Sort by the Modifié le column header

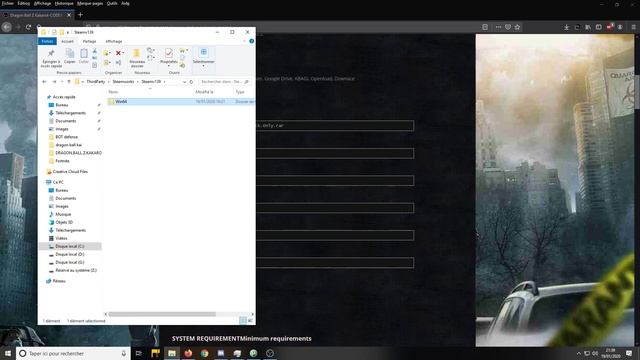pyautogui.click(x=204, y=92)
